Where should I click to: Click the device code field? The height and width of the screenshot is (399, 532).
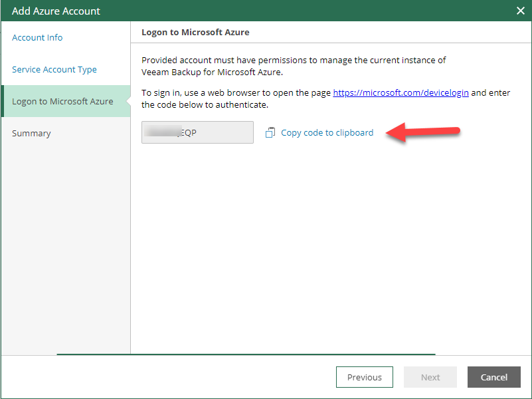pos(197,132)
